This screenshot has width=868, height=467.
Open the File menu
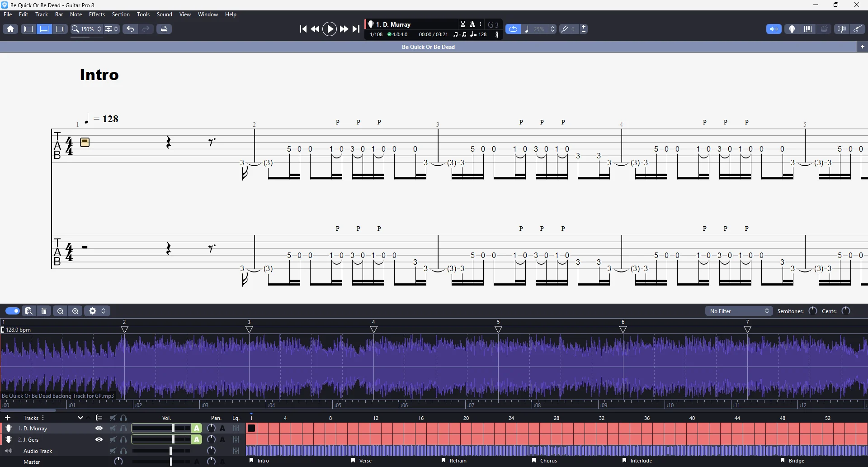click(8, 14)
